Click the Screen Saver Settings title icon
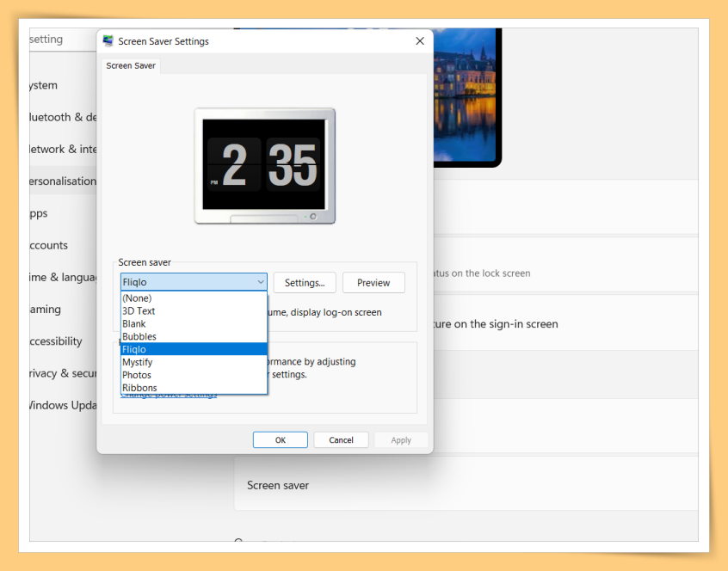Image resolution: width=728 pixels, height=571 pixels. click(x=108, y=40)
